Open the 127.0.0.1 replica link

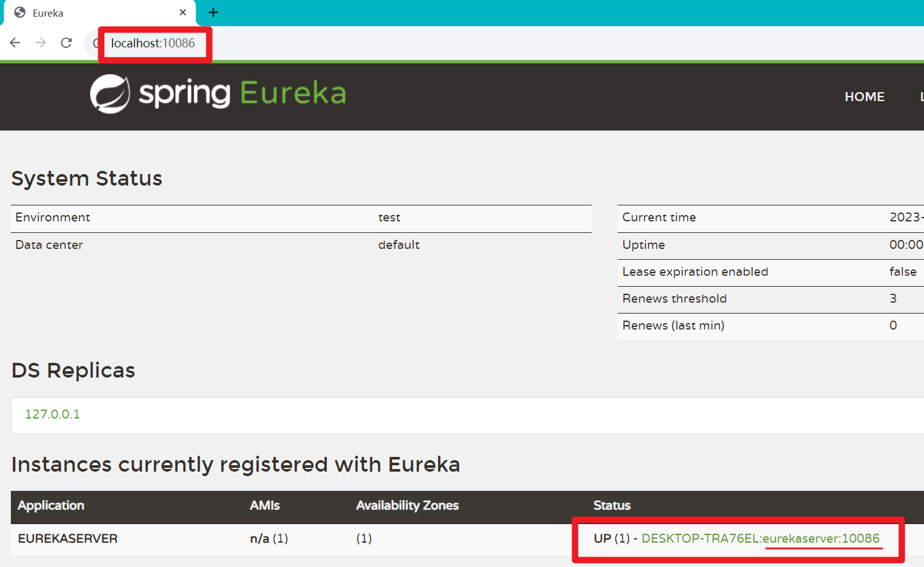tap(52, 415)
